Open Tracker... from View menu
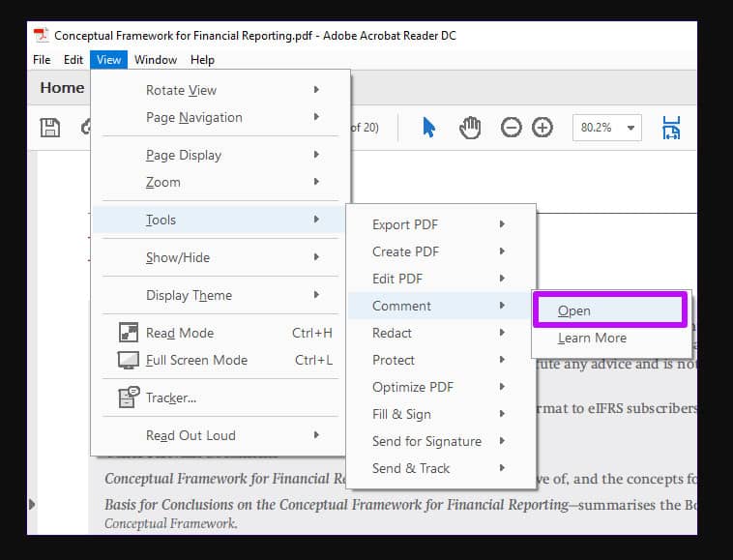The width and height of the screenshot is (733, 560). tap(220, 398)
